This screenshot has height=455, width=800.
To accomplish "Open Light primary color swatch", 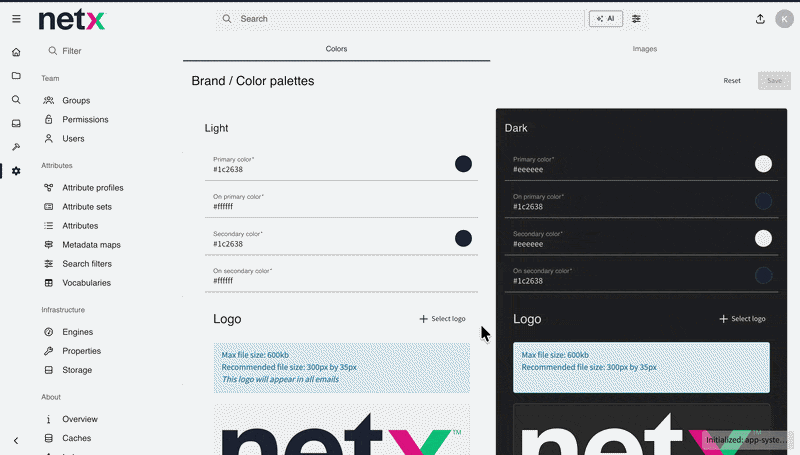I will pos(463,164).
